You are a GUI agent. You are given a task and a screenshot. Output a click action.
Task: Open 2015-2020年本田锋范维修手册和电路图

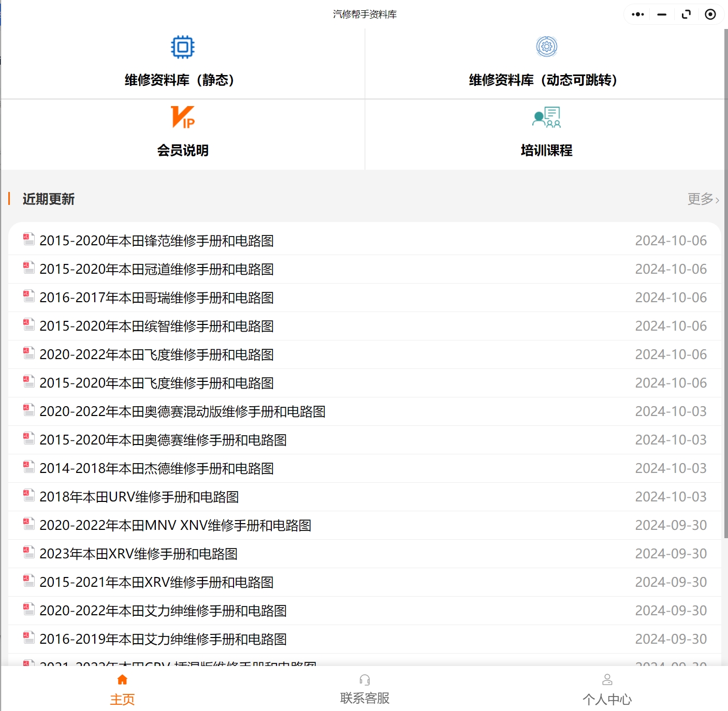157,241
